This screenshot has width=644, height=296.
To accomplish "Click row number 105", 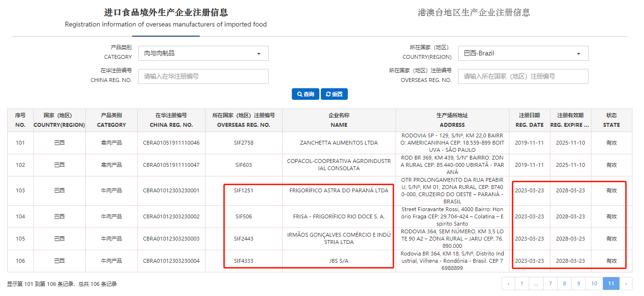I will pyautogui.click(x=20, y=239).
